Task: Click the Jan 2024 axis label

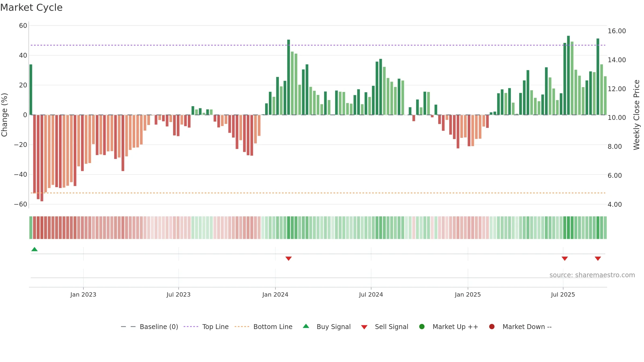Action: 275,295
